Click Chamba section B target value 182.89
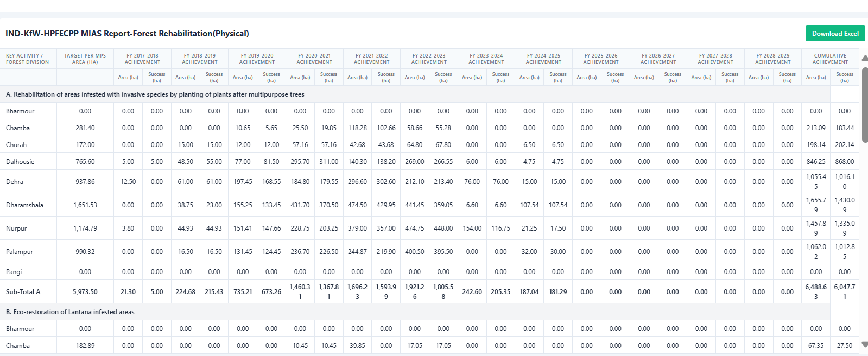The height and width of the screenshot is (356, 868). pos(85,346)
